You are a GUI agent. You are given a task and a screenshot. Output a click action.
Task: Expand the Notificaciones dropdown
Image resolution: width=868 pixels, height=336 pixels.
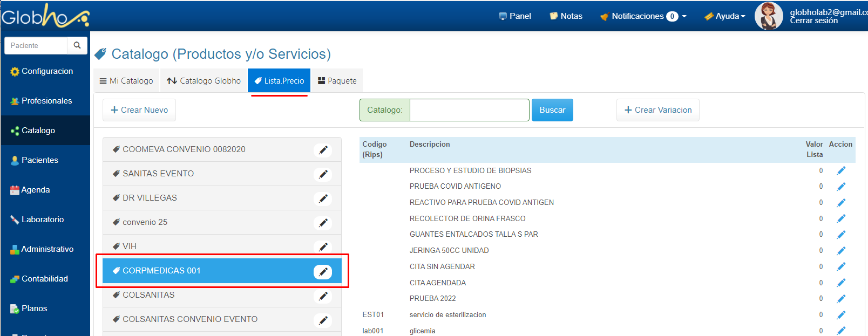pyautogui.click(x=643, y=16)
